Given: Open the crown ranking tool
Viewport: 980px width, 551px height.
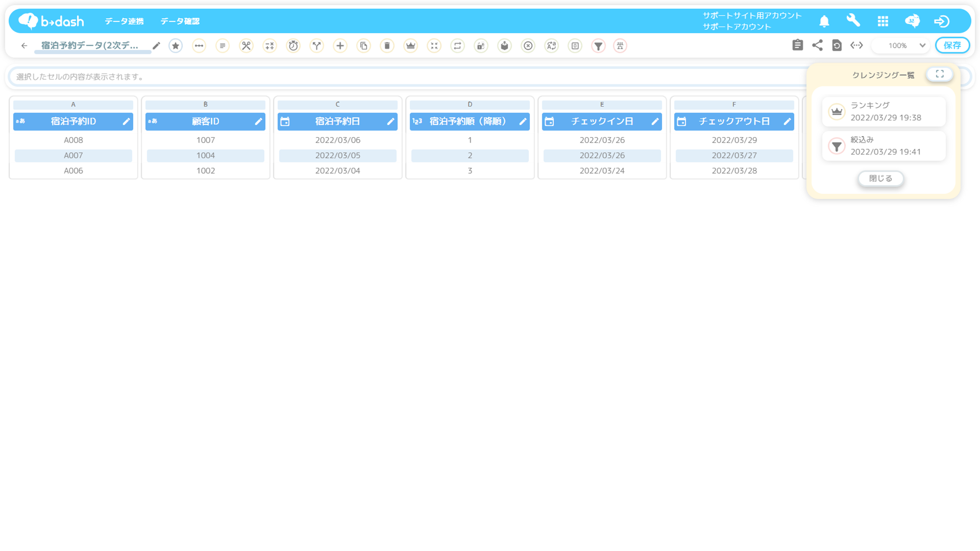Looking at the screenshot, I should tap(411, 46).
